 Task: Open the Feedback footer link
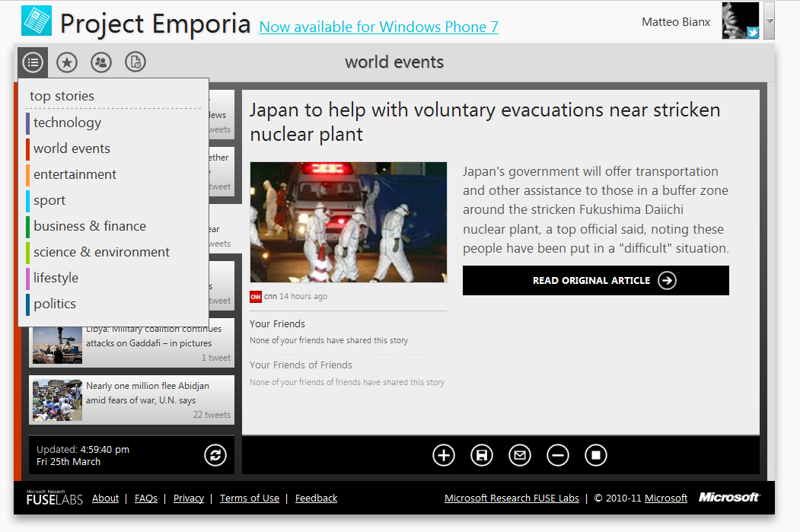316,499
